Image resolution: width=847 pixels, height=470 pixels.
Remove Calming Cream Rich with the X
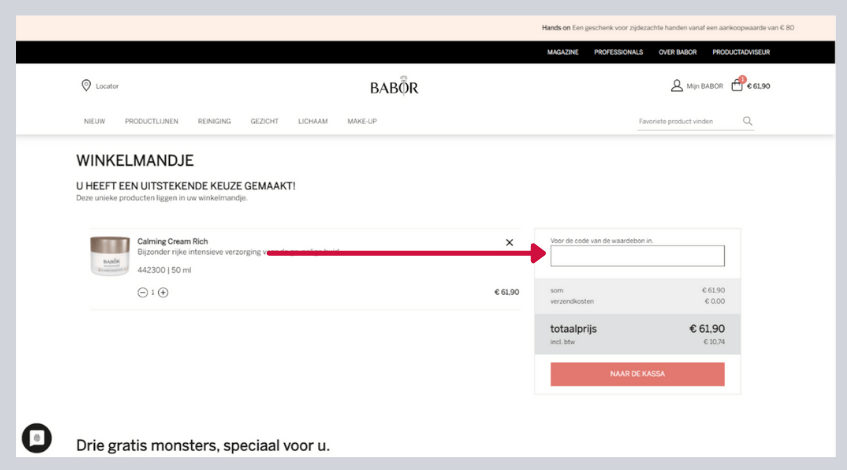click(509, 243)
